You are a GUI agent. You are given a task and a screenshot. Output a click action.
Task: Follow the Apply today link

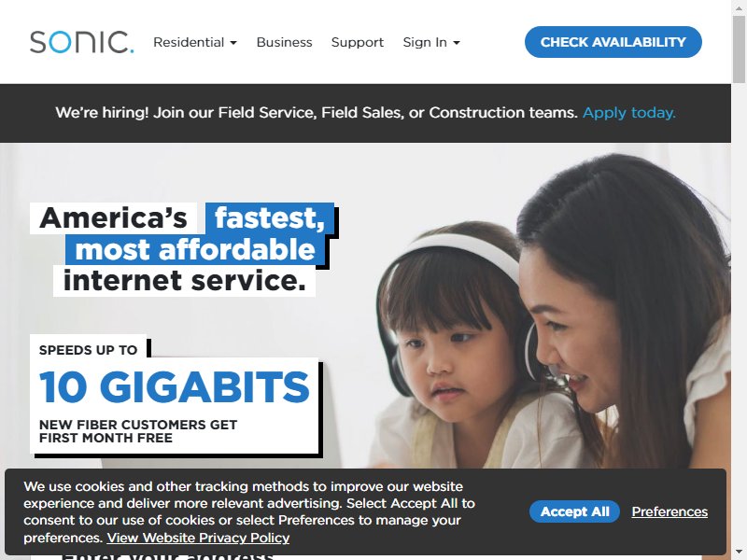[x=628, y=113]
